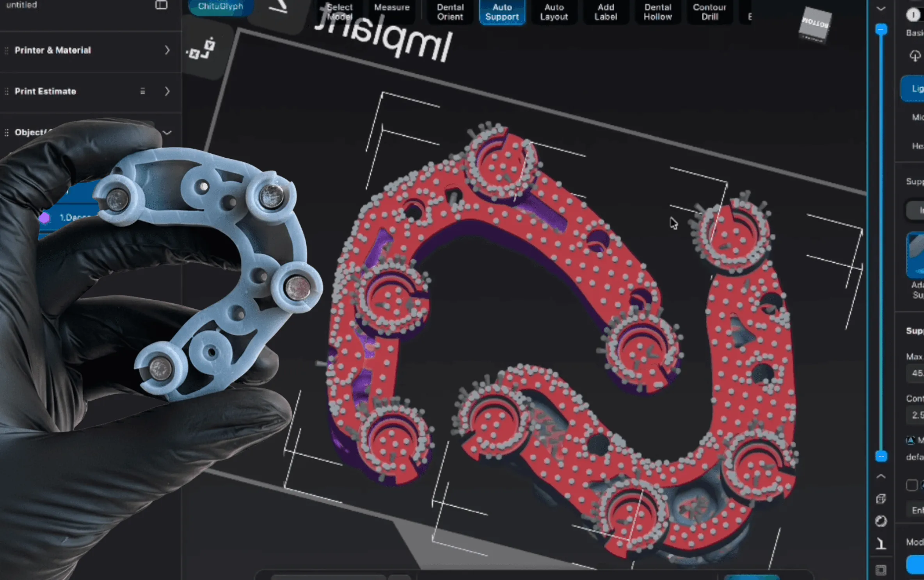The image size is (924, 580).
Task: Expand the Printer & Material section
Action: point(167,50)
